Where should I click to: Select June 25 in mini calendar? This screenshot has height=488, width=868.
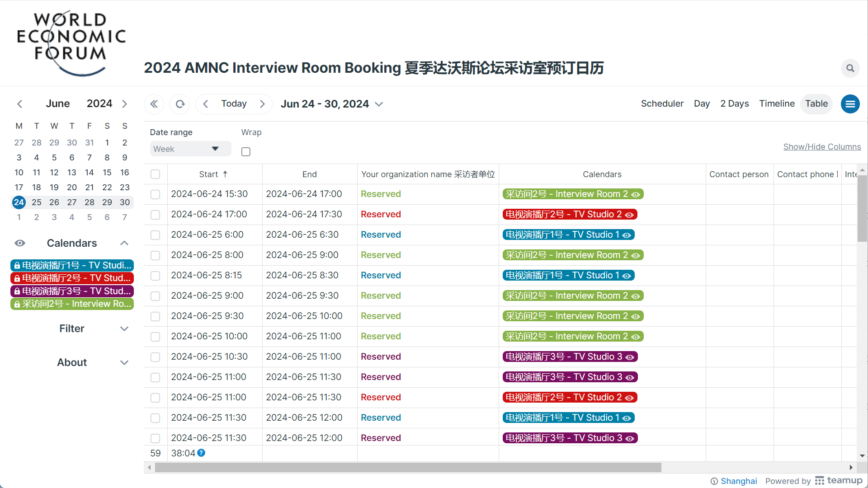[37, 202]
